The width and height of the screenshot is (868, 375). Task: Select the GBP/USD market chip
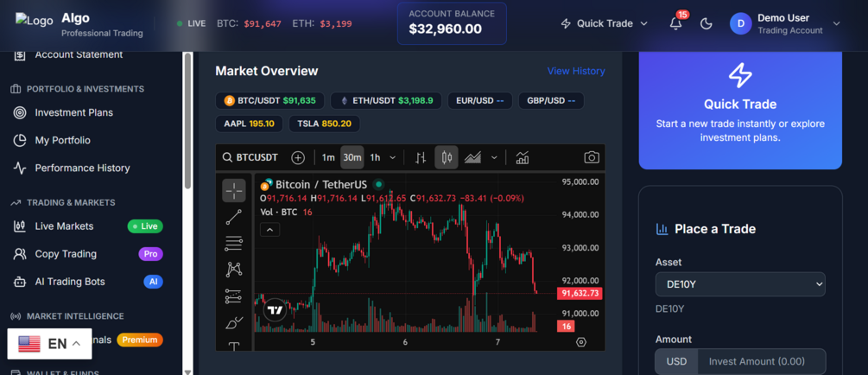coord(551,101)
